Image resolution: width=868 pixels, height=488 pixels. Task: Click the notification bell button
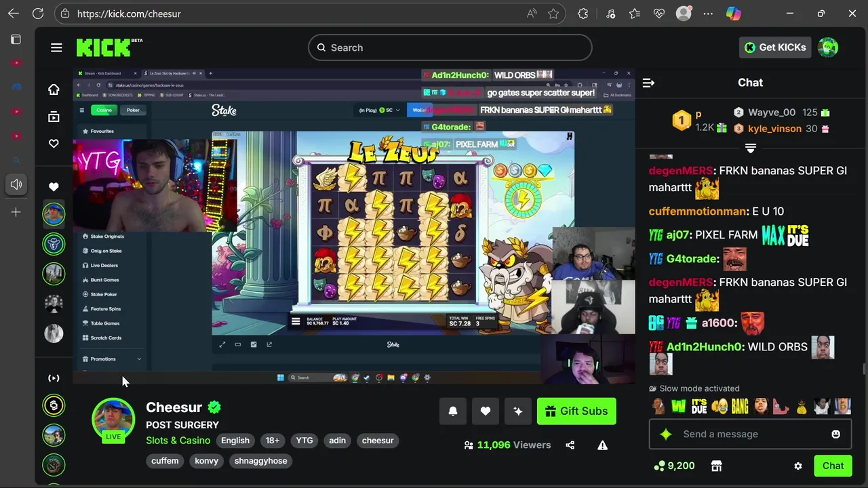click(453, 411)
